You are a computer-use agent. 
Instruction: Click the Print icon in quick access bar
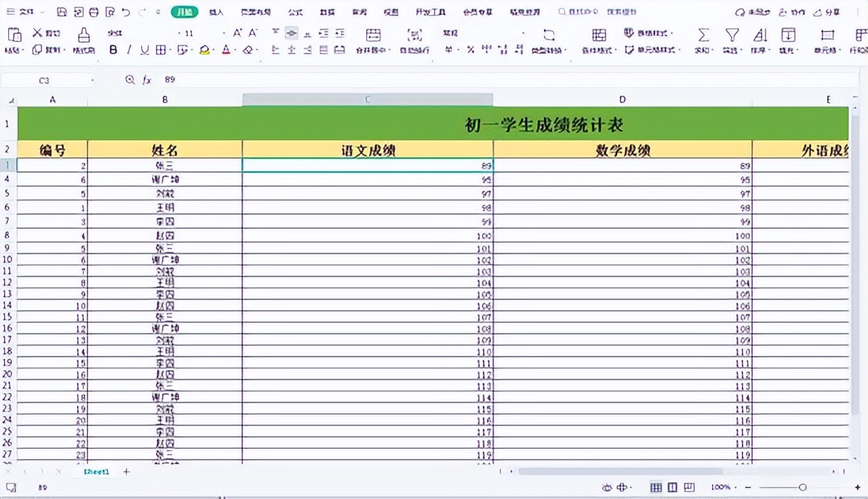(94, 12)
